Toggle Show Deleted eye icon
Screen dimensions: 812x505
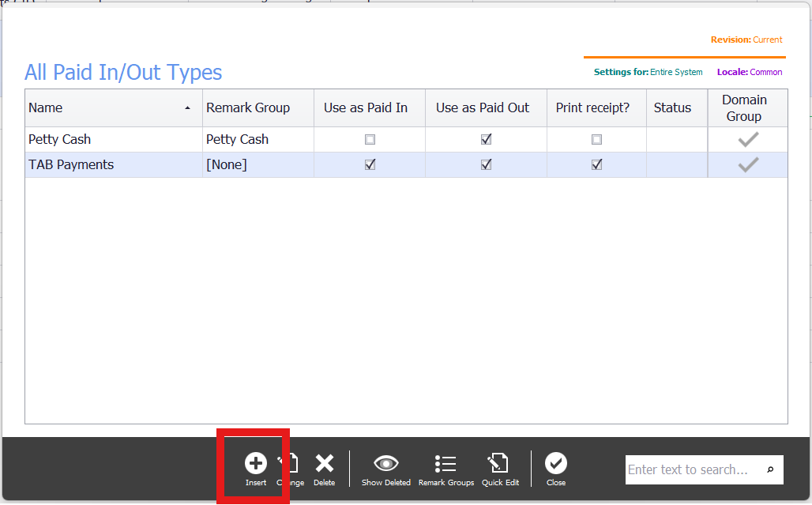pos(385,463)
